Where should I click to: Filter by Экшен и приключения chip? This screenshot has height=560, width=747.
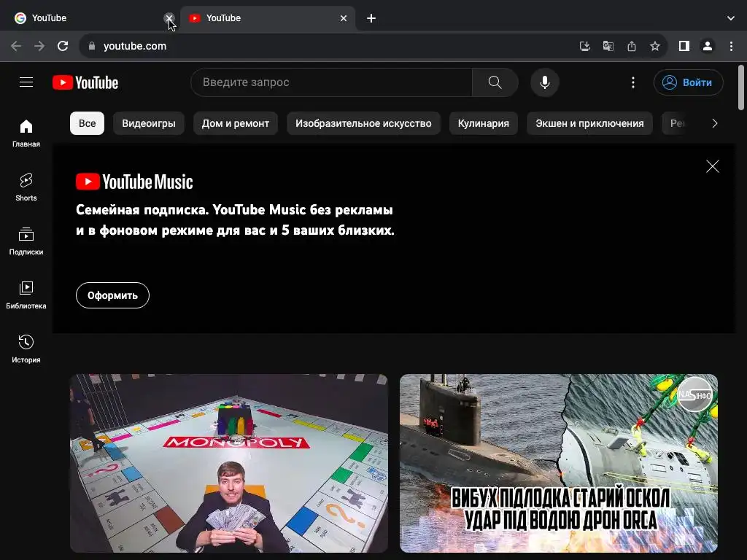pos(589,123)
